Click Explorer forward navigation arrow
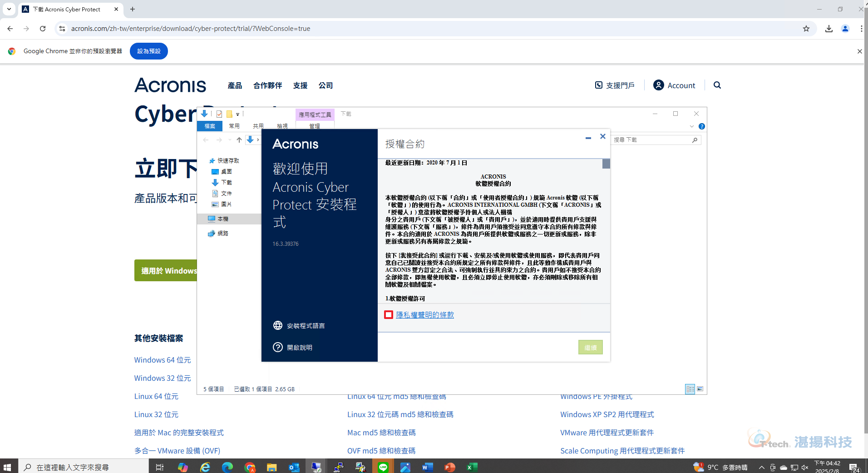 (x=219, y=140)
